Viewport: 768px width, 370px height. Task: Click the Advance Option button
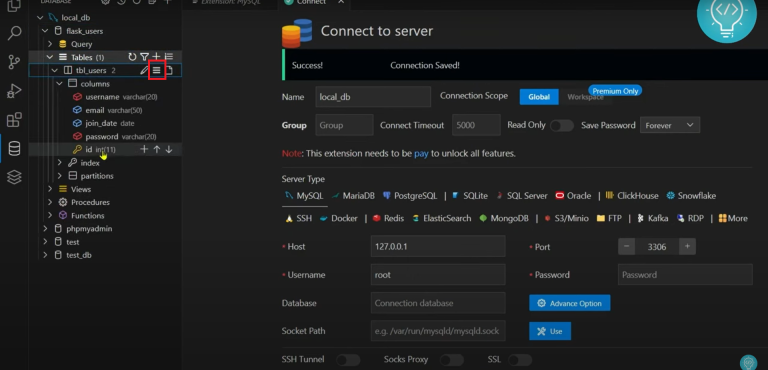570,303
